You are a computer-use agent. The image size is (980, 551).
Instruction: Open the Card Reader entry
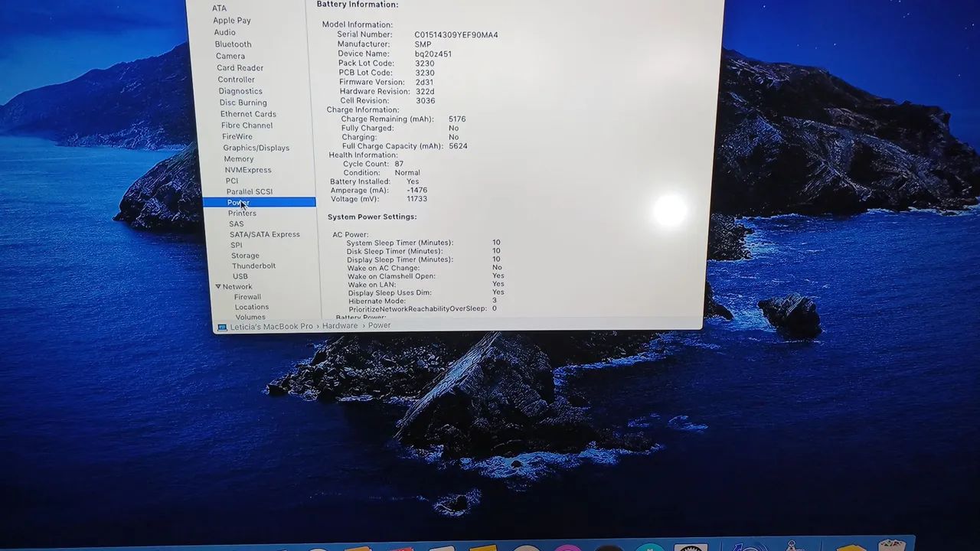(x=240, y=68)
